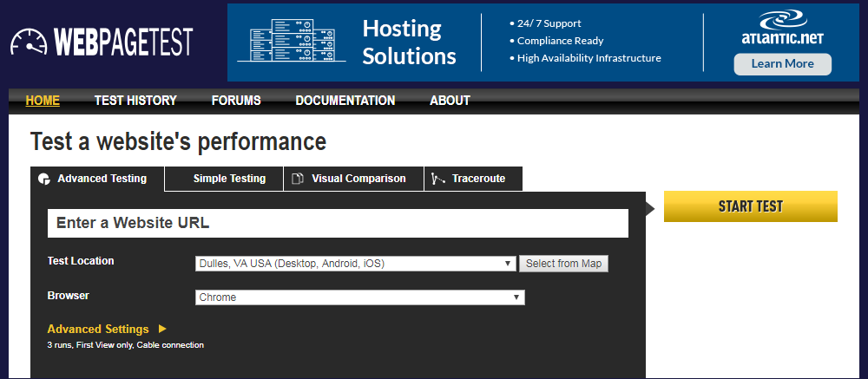Image resolution: width=868 pixels, height=379 pixels.
Task: Click 'High Availability Infrastructure' ad text
Action: coord(589,58)
